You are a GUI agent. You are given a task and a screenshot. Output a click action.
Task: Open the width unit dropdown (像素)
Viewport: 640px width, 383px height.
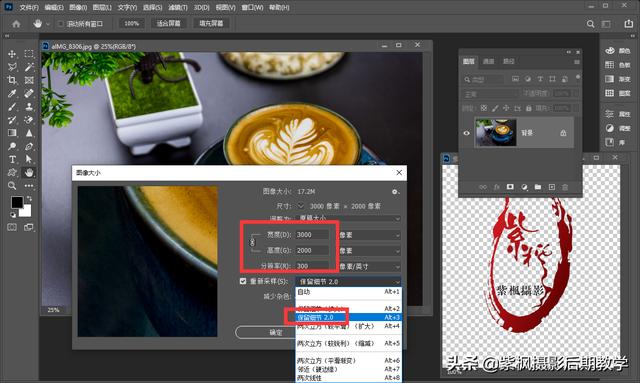click(x=369, y=235)
